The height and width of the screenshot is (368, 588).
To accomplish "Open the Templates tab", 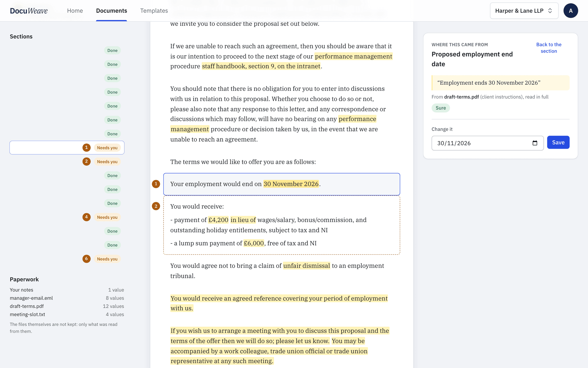I will click(x=154, y=11).
